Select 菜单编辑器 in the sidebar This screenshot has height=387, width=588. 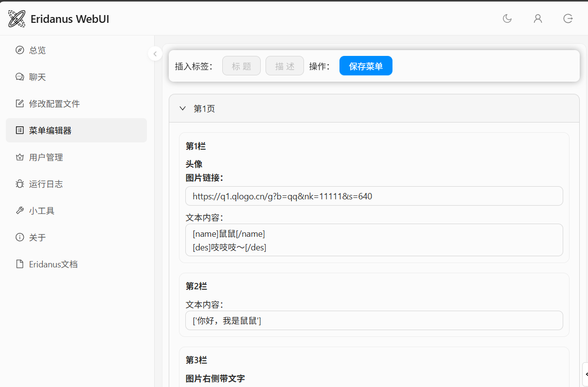[x=50, y=130]
